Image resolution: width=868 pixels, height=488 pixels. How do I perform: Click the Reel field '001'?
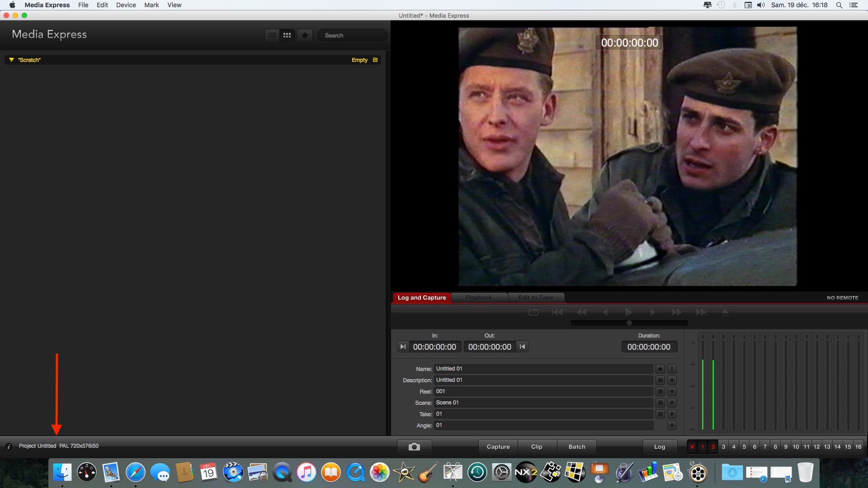pyautogui.click(x=543, y=391)
